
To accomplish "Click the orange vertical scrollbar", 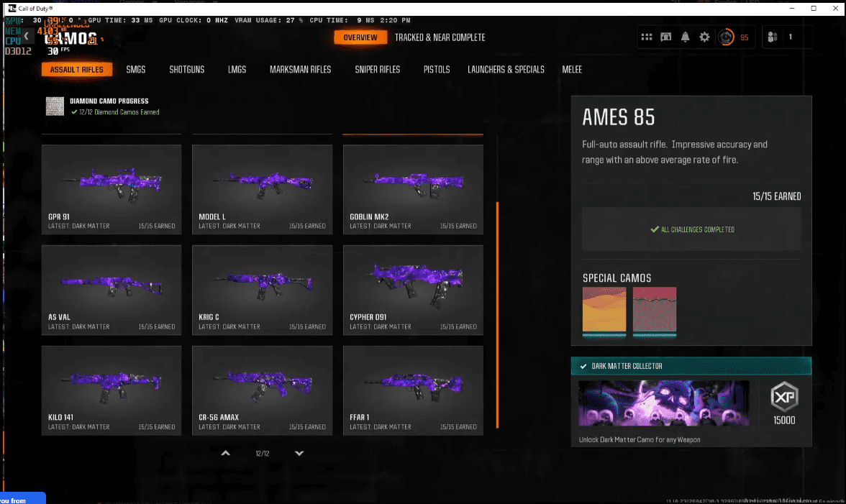I will tap(497, 313).
